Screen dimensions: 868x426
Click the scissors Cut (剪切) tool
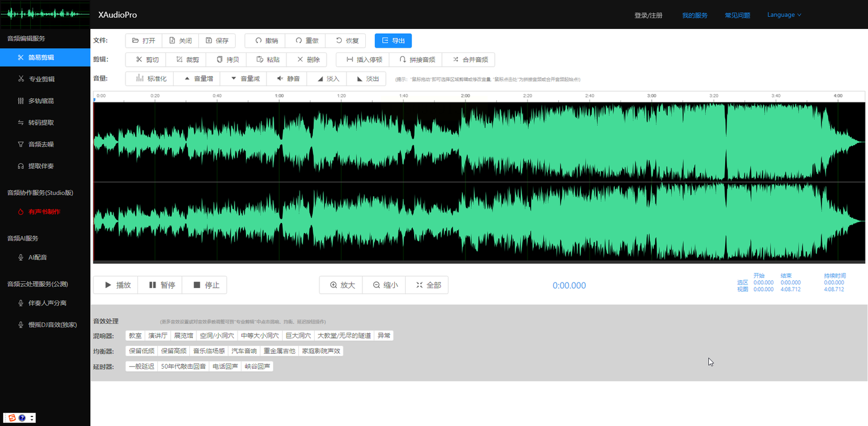146,60
